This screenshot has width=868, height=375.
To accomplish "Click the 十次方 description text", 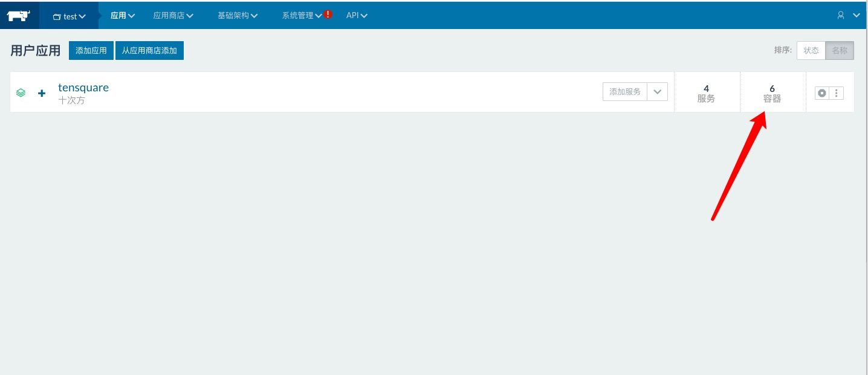I will coord(71,100).
